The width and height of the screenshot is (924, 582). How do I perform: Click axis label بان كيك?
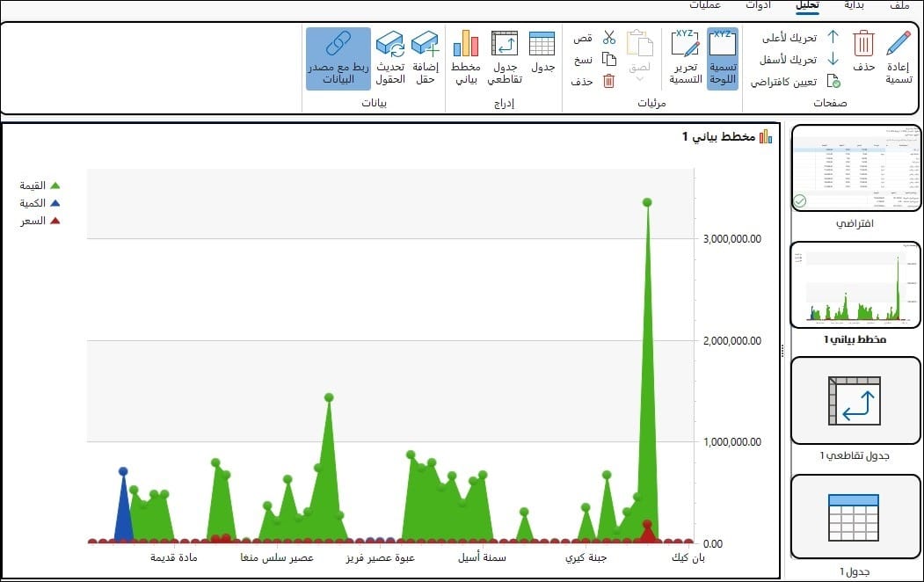(x=688, y=557)
